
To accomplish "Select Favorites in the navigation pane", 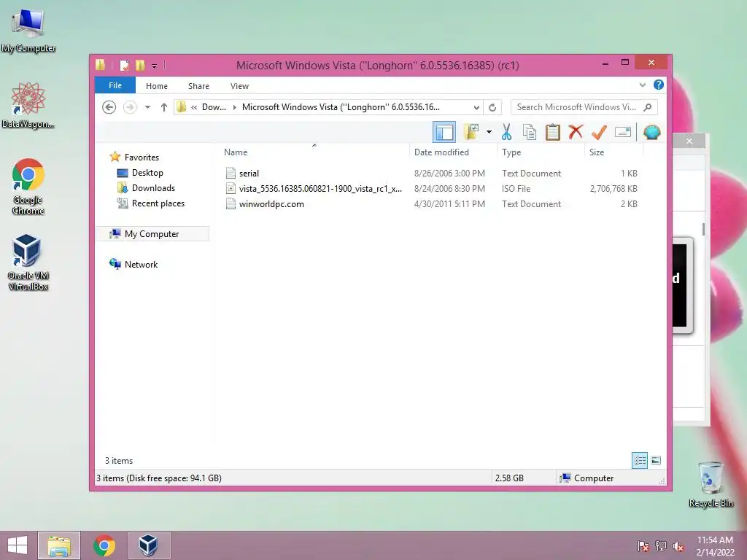I will 142,157.
